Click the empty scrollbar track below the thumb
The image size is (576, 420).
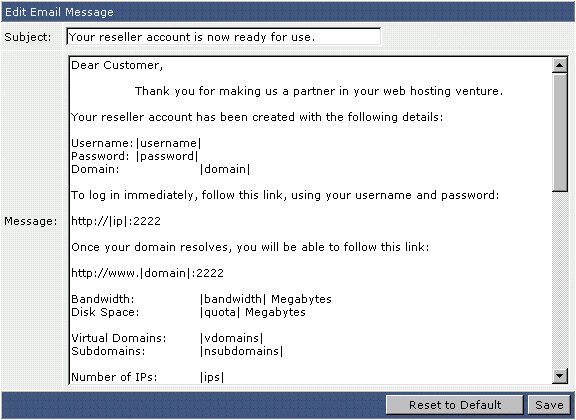tap(559, 280)
